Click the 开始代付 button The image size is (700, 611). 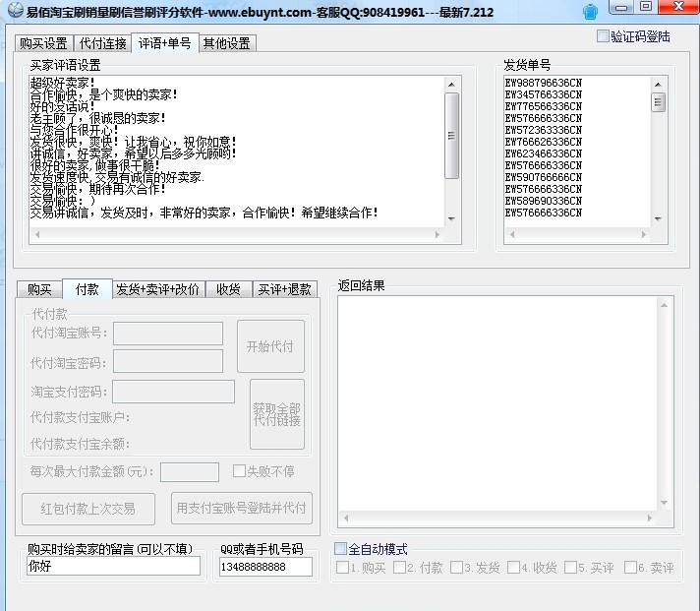click(x=270, y=346)
